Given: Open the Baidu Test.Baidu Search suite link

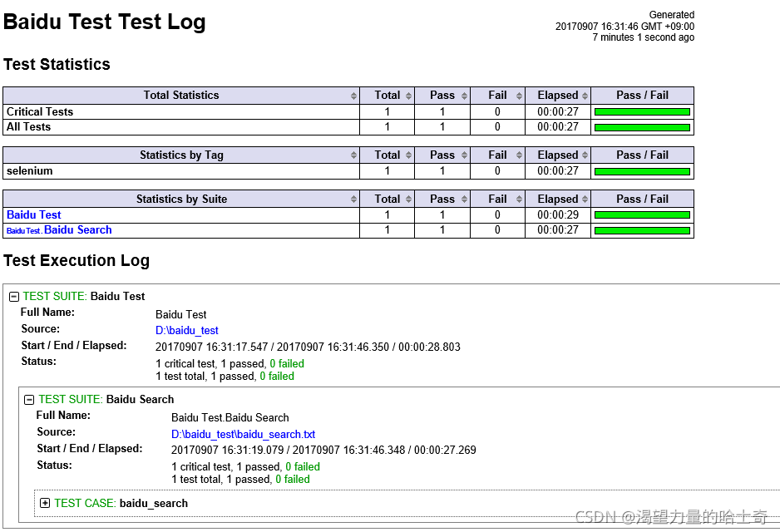Looking at the screenshot, I should click(x=59, y=230).
